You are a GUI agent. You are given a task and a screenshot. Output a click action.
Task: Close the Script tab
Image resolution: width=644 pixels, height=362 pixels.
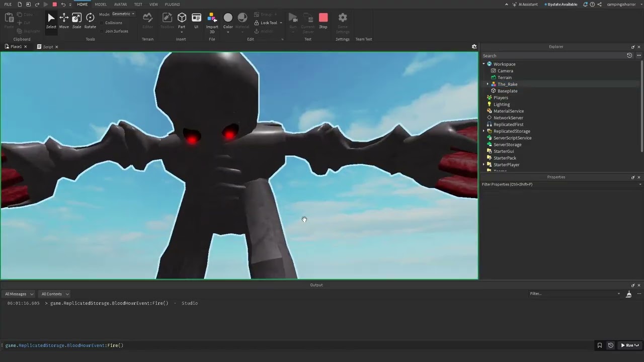pos(56,47)
